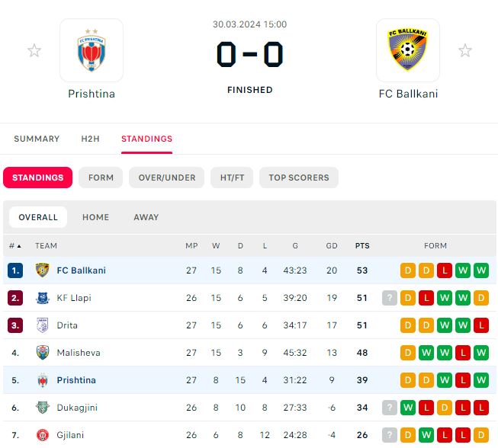
Task: Open the large Prishtina club crest
Action: (92, 50)
